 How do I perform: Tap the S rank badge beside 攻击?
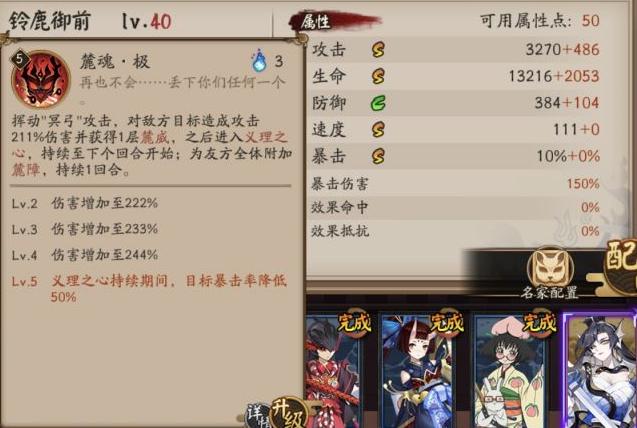(x=378, y=50)
